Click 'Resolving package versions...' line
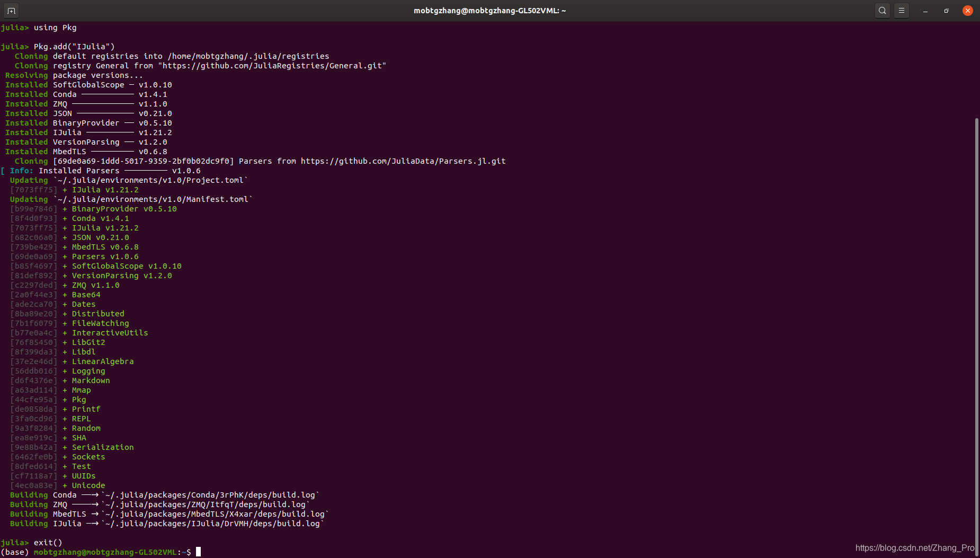This screenshot has height=558, width=980. click(74, 75)
